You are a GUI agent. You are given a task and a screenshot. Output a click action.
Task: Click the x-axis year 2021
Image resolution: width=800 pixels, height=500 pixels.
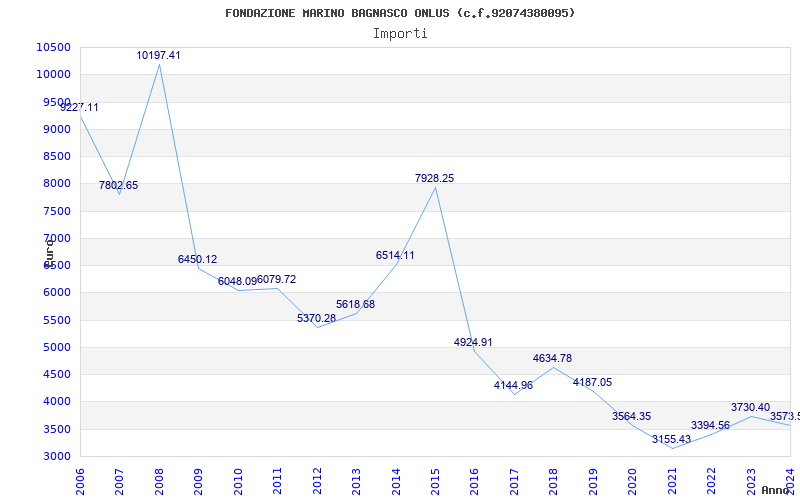672,481
